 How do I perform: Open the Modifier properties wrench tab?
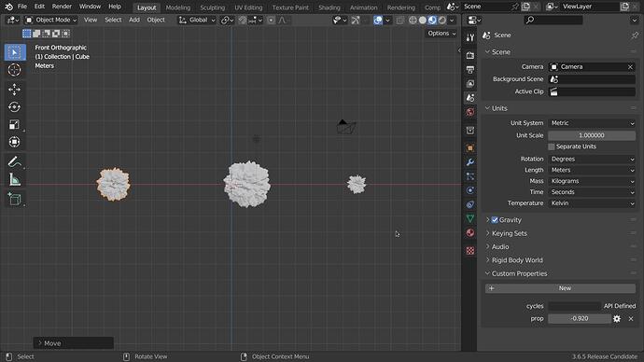click(470, 162)
